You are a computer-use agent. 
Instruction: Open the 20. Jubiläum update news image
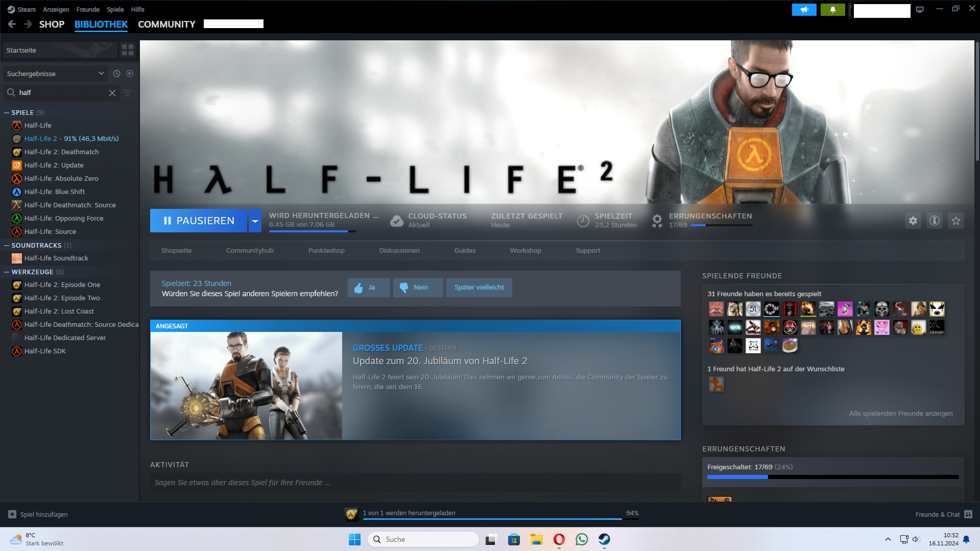[246, 386]
